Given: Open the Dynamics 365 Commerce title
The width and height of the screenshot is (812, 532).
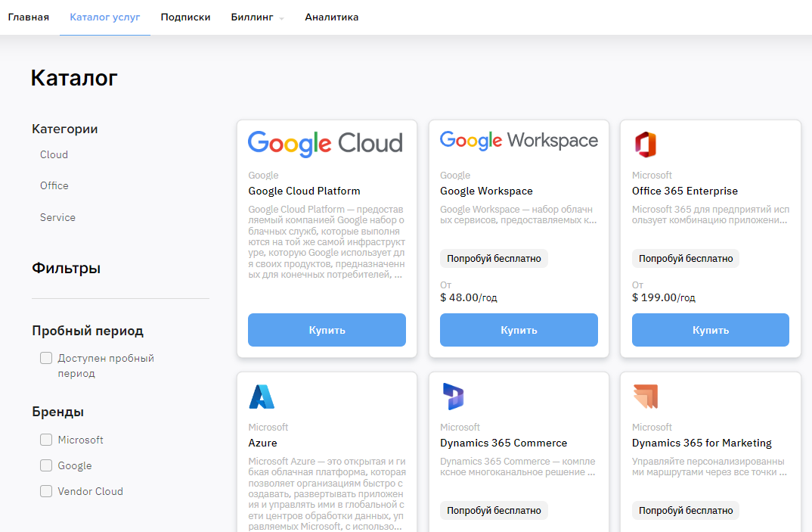Looking at the screenshot, I should pyautogui.click(x=504, y=443).
